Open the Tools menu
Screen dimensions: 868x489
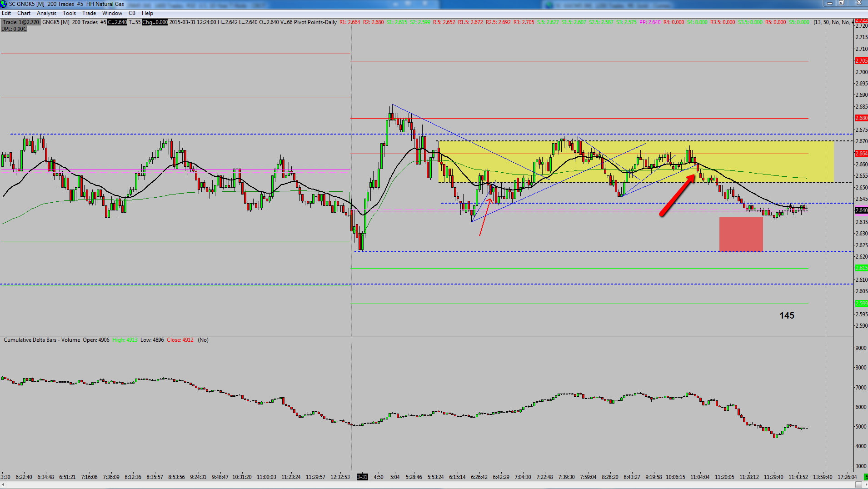[69, 13]
